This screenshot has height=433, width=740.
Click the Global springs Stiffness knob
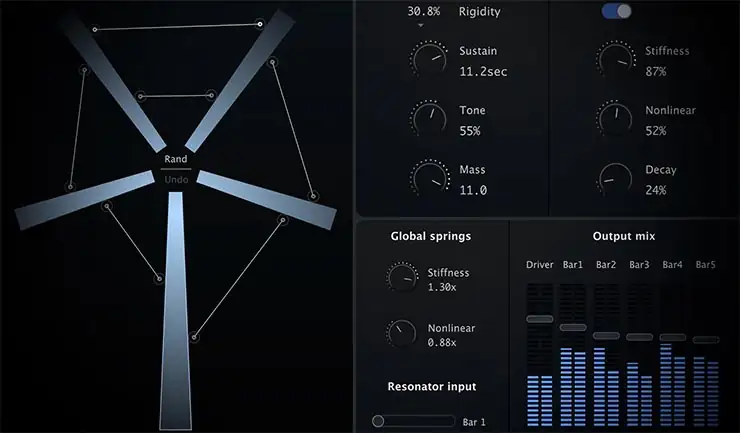[x=402, y=278]
